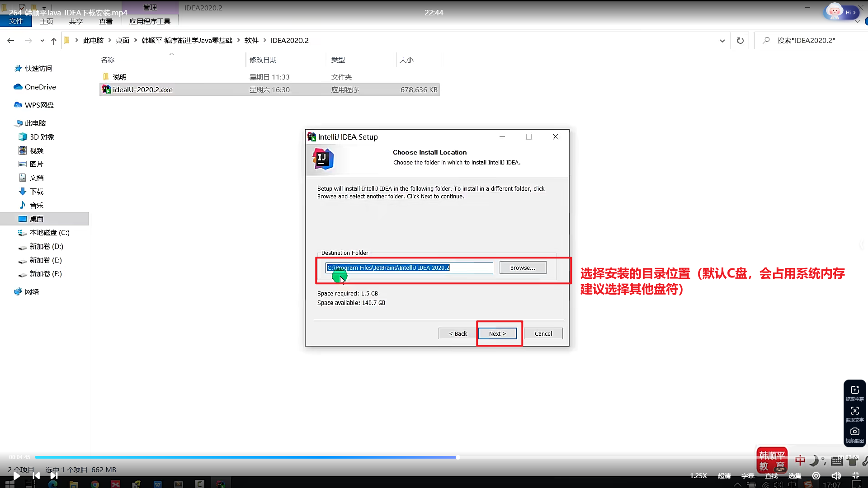Image resolution: width=868 pixels, height=488 pixels.
Task: Skip to the next video
Action: coord(54,475)
